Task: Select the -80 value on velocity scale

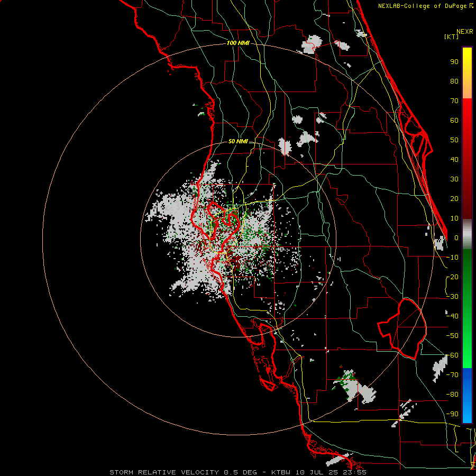Action: tap(452, 395)
